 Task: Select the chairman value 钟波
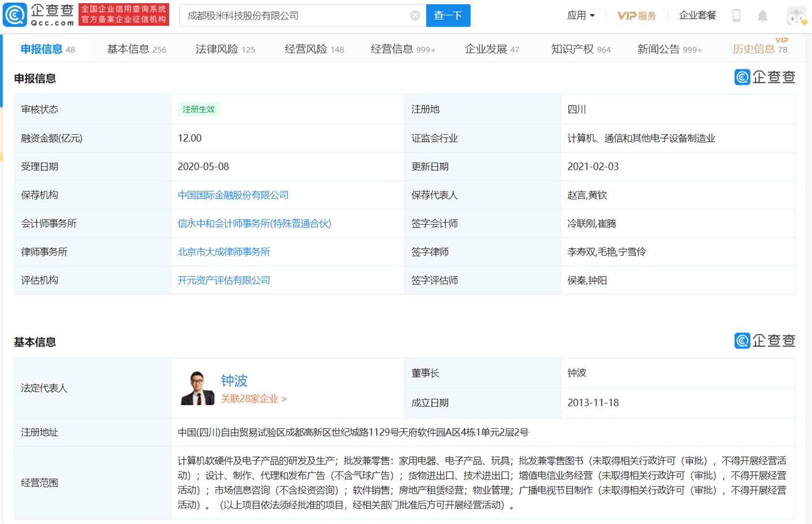pos(577,373)
